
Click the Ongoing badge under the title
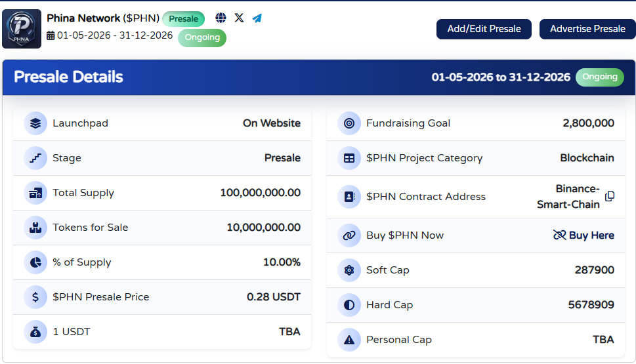point(202,37)
